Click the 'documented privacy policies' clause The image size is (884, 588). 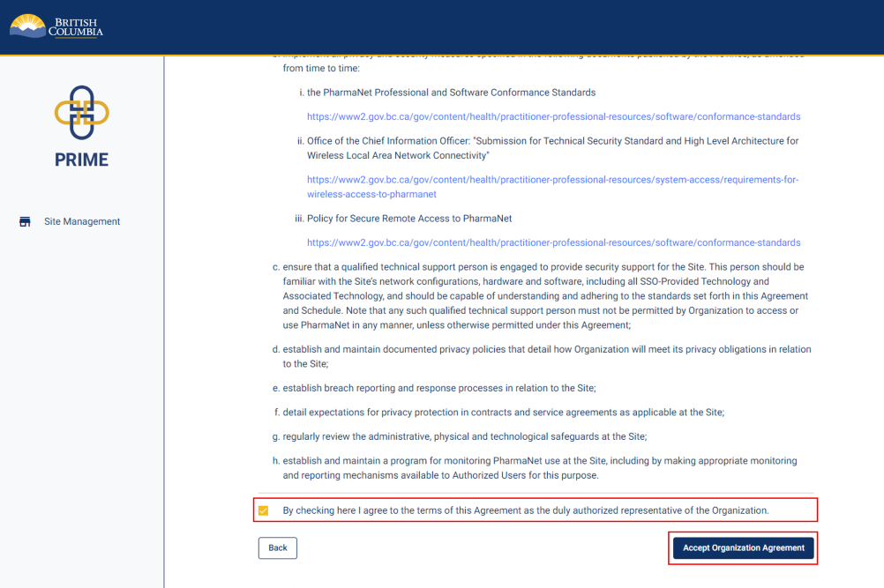(x=546, y=356)
